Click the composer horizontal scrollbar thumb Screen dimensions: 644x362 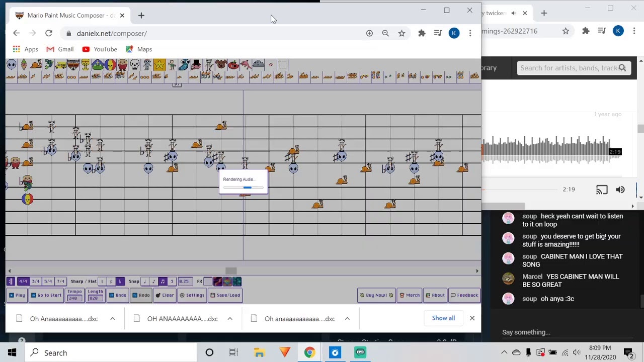(x=231, y=271)
